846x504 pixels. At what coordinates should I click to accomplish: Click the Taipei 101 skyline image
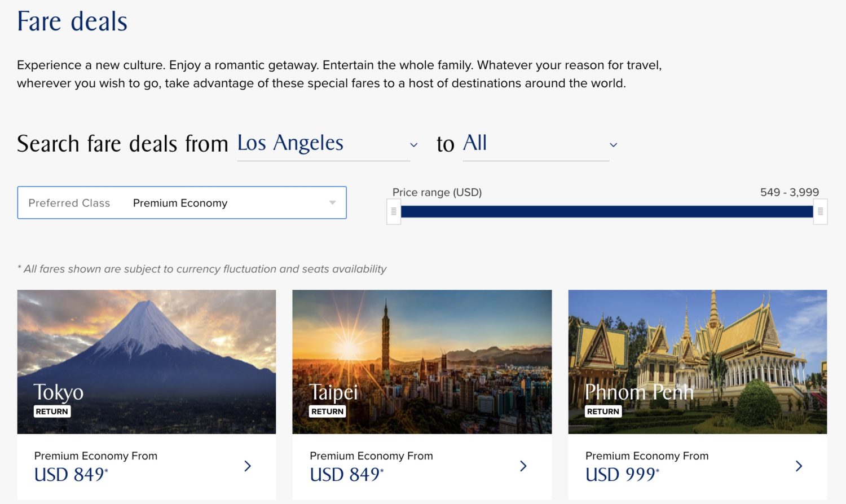point(422,350)
